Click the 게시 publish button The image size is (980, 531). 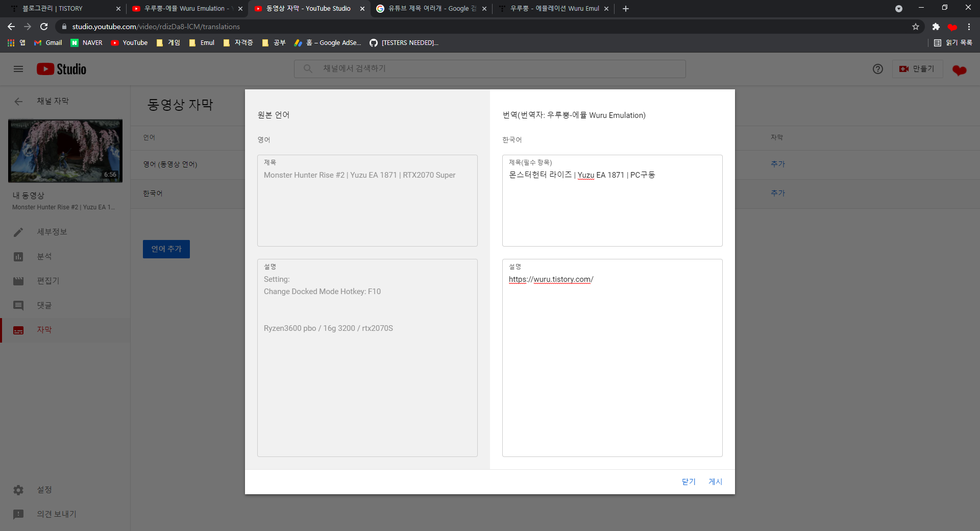(715, 481)
